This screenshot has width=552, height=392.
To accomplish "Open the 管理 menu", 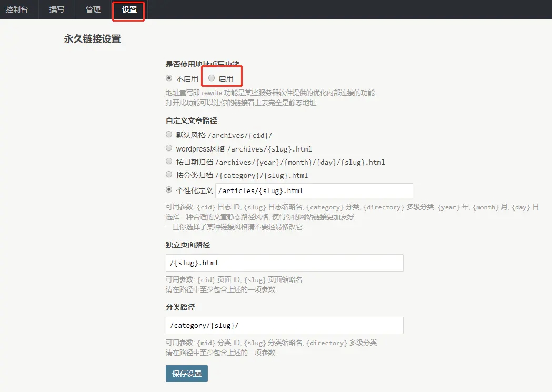I will (93, 9).
